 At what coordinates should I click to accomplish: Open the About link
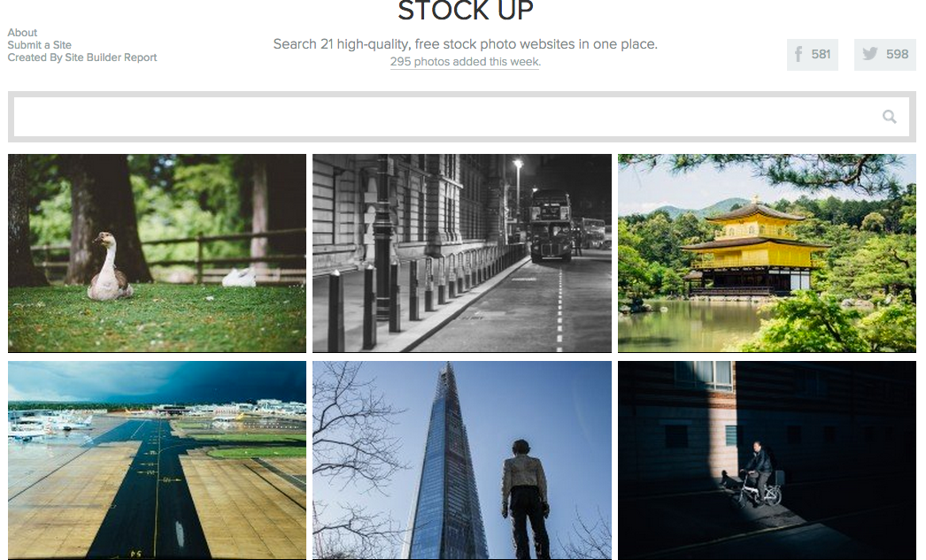point(22,33)
